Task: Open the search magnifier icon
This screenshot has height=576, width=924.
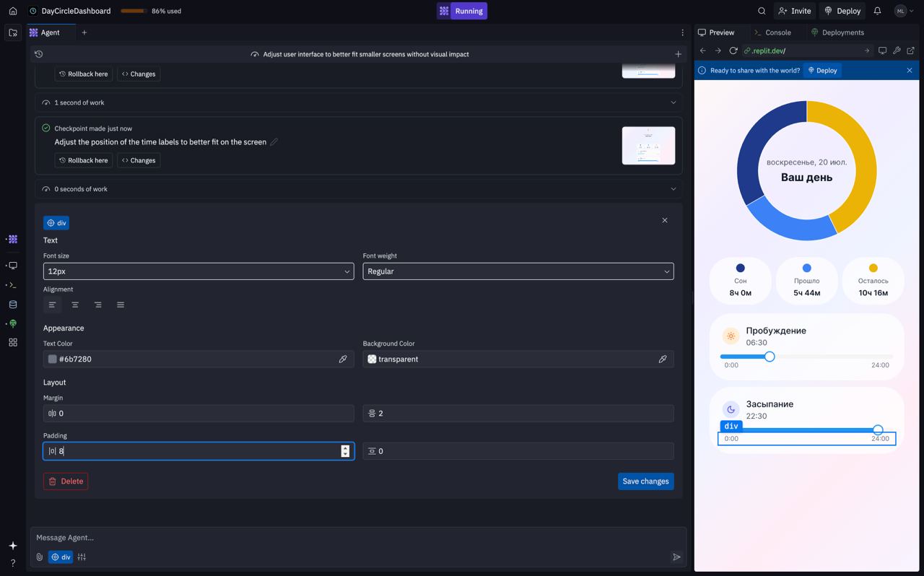Action: (762, 11)
